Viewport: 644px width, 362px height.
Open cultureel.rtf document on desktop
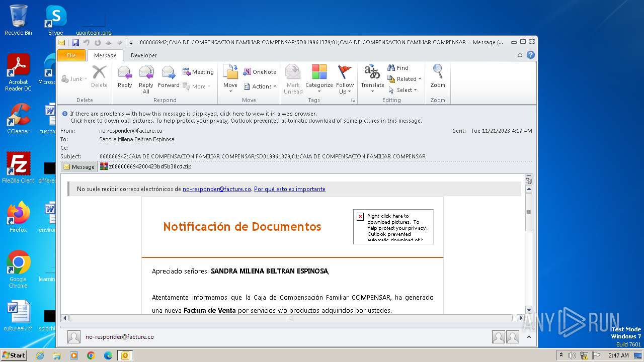point(18,316)
